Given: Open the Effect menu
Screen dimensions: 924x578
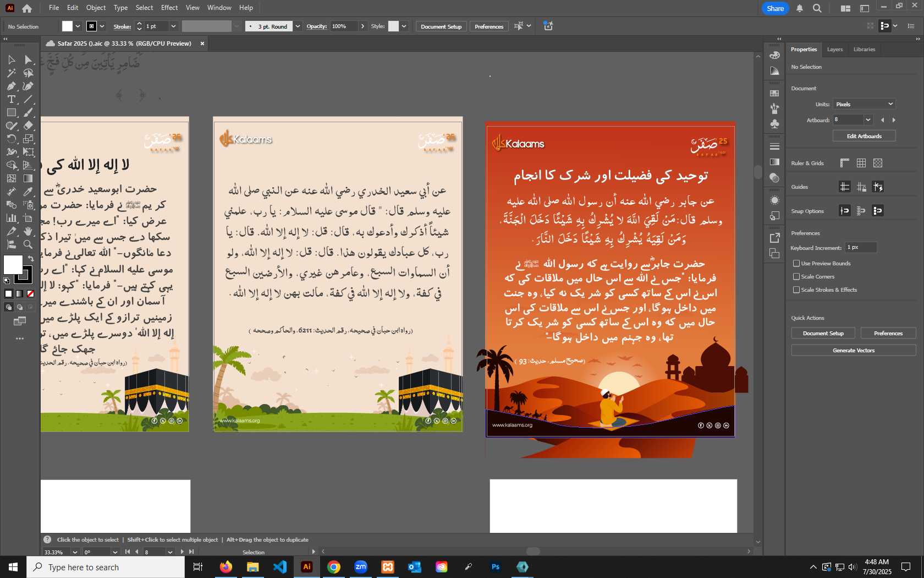Looking at the screenshot, I should [169, 8].
